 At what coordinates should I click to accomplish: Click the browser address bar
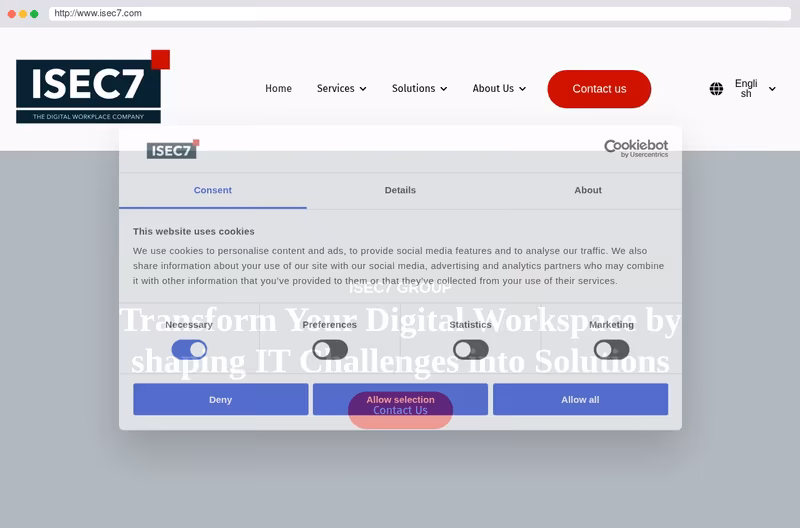pyautogui.click(x=419, y=13)
